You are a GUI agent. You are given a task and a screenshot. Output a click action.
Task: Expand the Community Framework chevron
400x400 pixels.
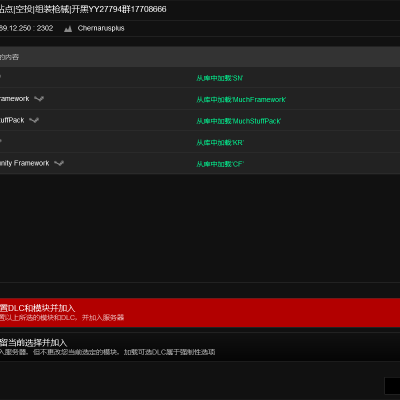59,163
